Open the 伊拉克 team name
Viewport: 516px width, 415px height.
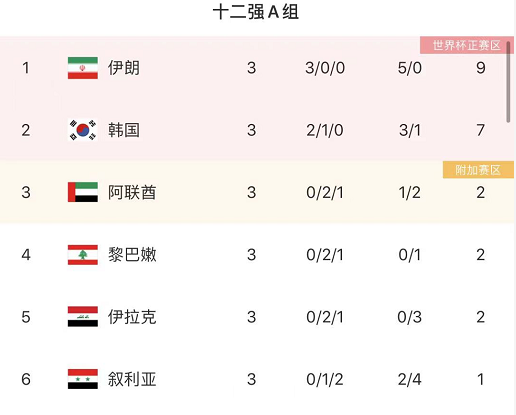[x=132, y=317]
